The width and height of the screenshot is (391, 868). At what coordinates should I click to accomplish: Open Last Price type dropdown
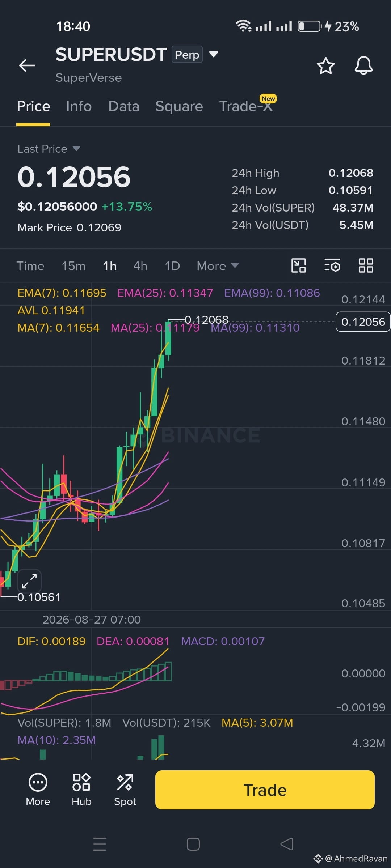coord(49,149)
